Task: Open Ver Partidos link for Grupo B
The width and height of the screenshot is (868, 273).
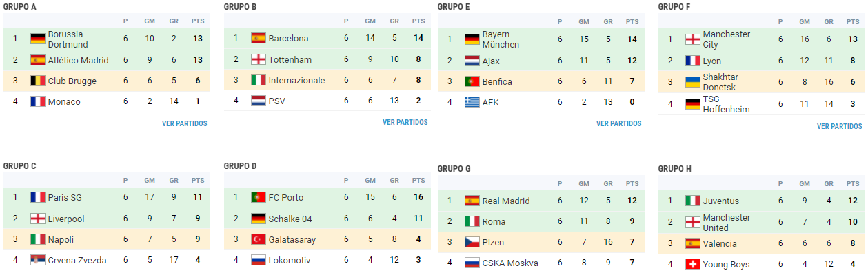Action: tap(405, 123)
